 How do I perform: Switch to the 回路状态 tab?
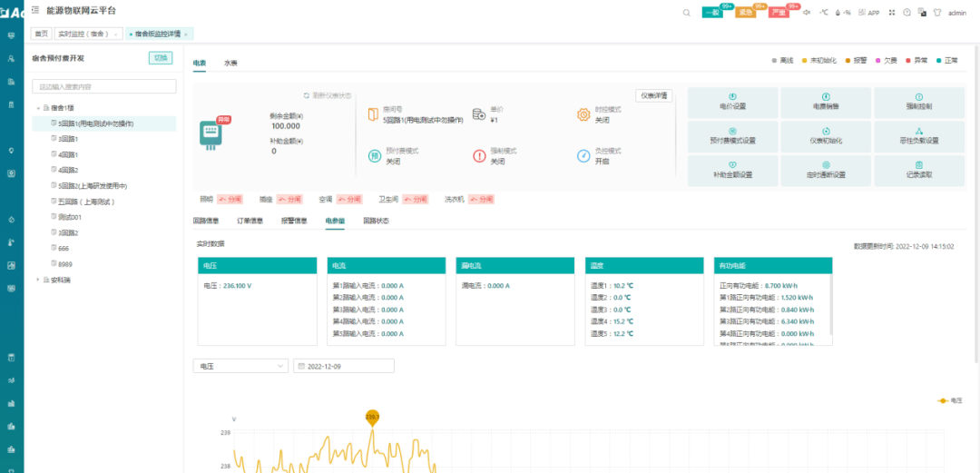point(377,221)
